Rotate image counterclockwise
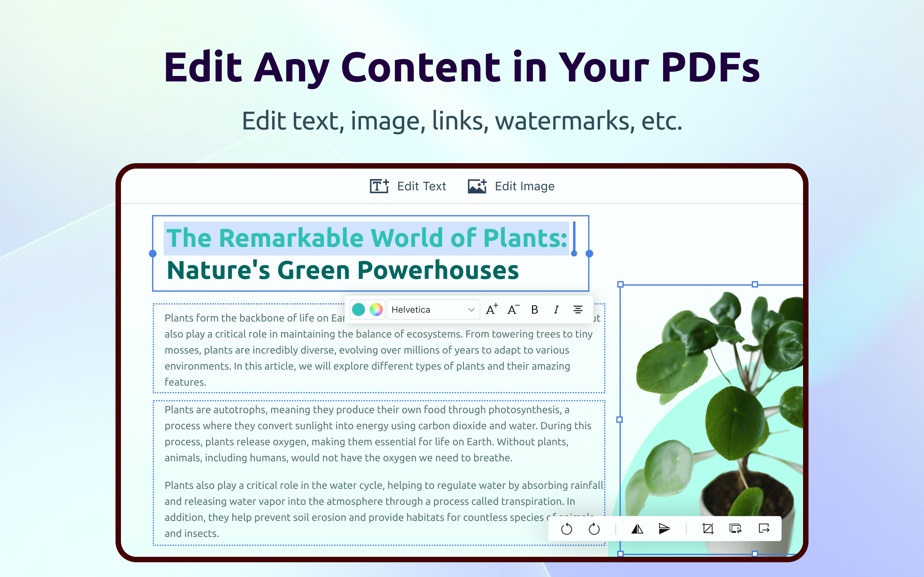The height and width of the screenshot is (577, 924). pyautogui.click(x=566, y=529)
